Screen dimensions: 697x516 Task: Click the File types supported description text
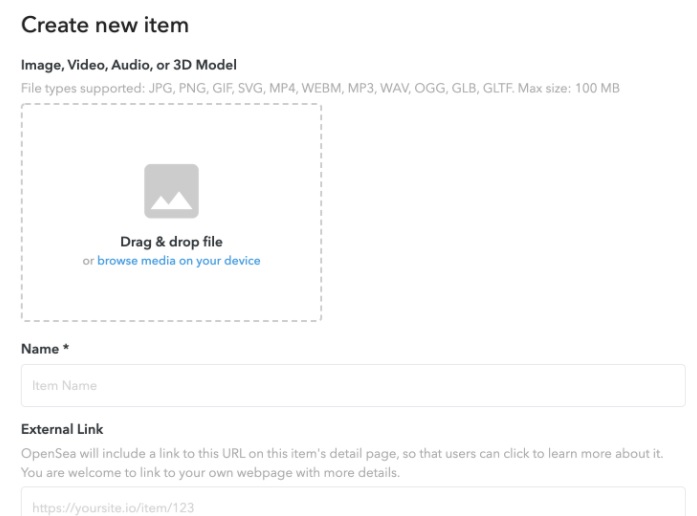[320, 88]
